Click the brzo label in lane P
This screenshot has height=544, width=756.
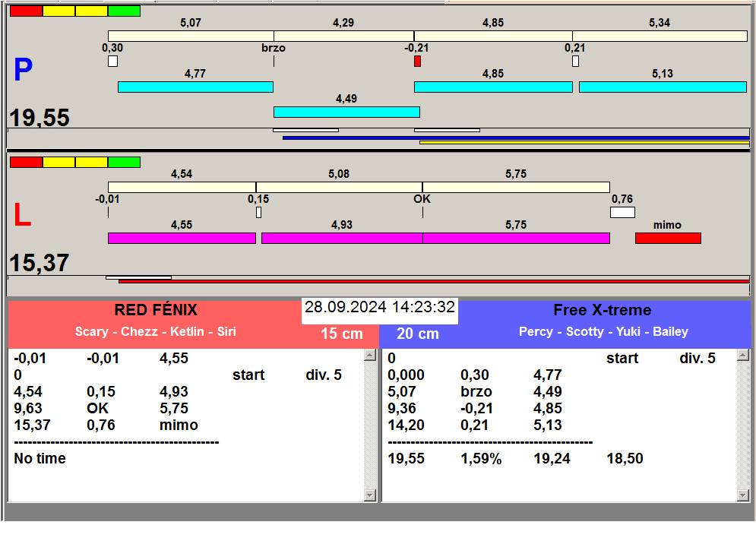tap(274, 48)
